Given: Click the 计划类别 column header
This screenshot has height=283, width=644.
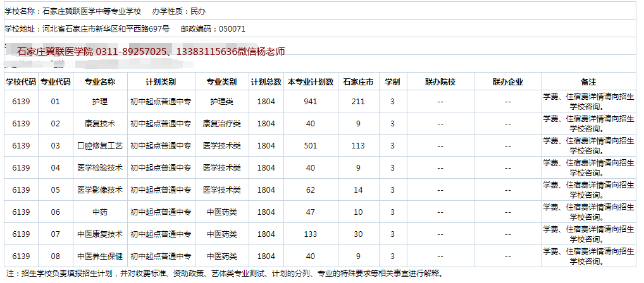Looking at the screenshot, I should pyautogui.click(x=161, y=82).
